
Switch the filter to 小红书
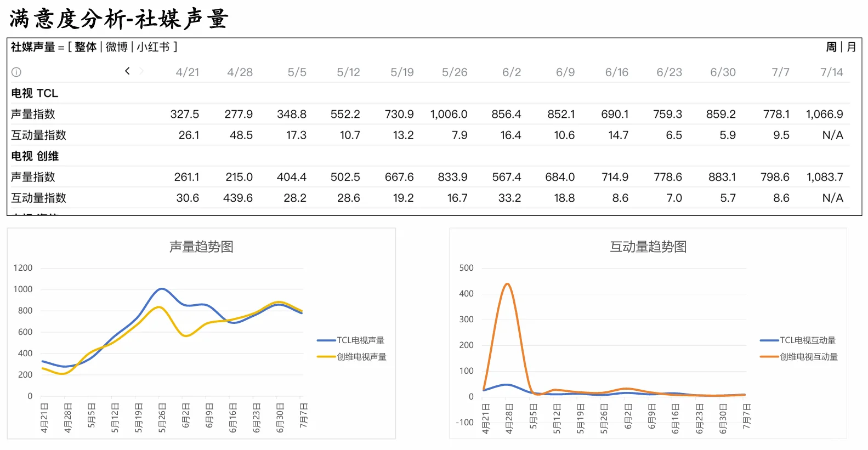(153, 47)
